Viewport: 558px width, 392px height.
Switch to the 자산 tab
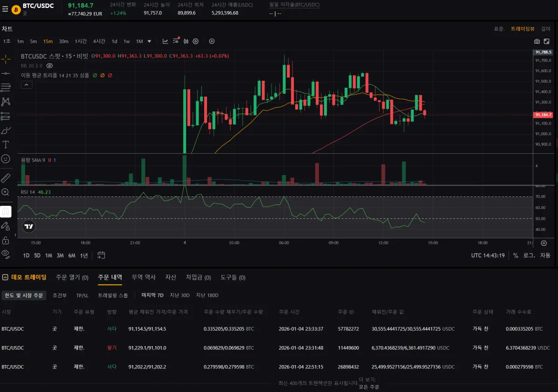[171, 277]
